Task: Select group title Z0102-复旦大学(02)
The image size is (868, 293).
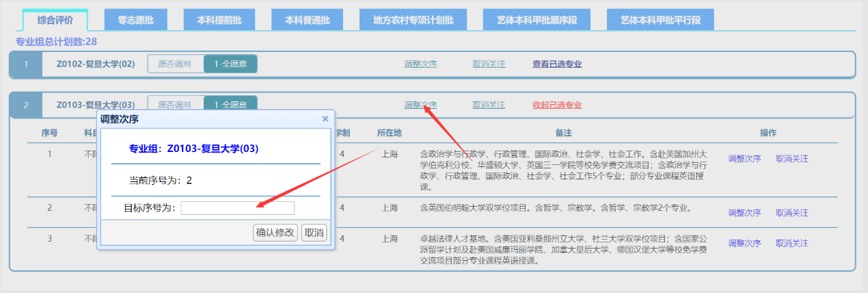Action: (96, 64)
